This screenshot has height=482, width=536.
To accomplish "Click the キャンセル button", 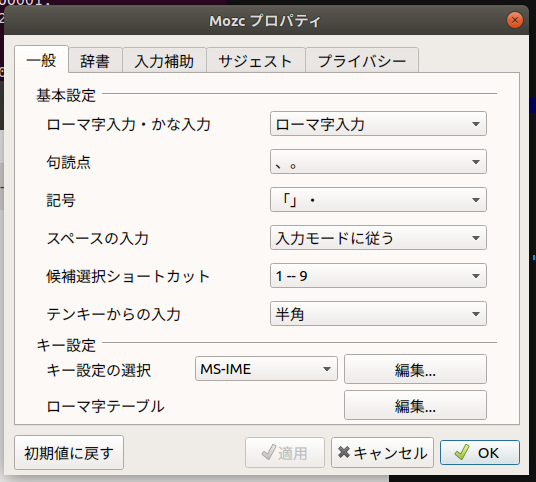I will 382,453.
